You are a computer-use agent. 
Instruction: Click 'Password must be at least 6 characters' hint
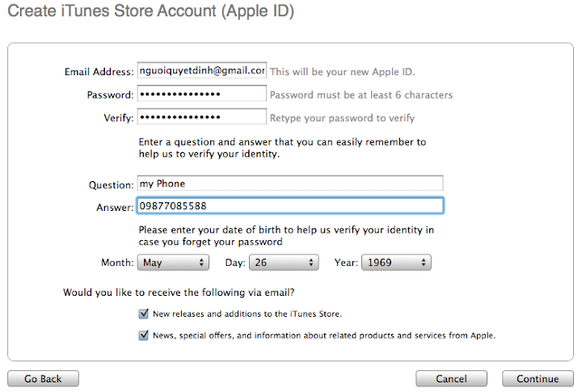[361, 95]
